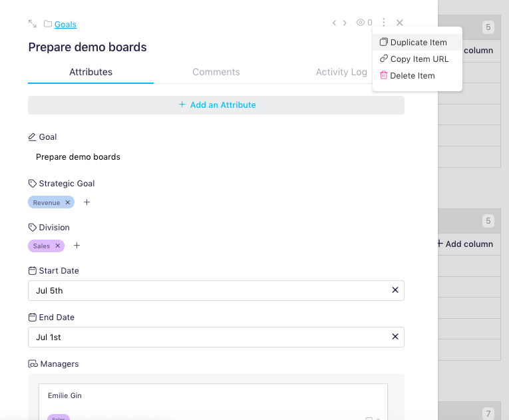Choose Delete Item option
The width and height of the screenshot is (509, 420).
coord(417,75)
